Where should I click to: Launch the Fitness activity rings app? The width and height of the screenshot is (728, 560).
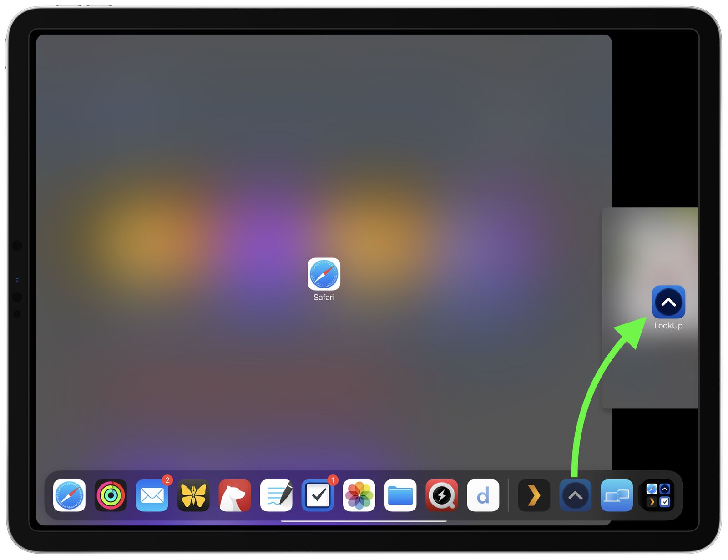click(x=111, y=496)
